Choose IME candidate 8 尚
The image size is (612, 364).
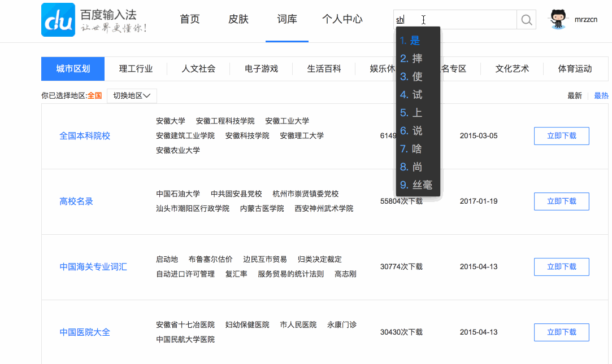point(418,167)
